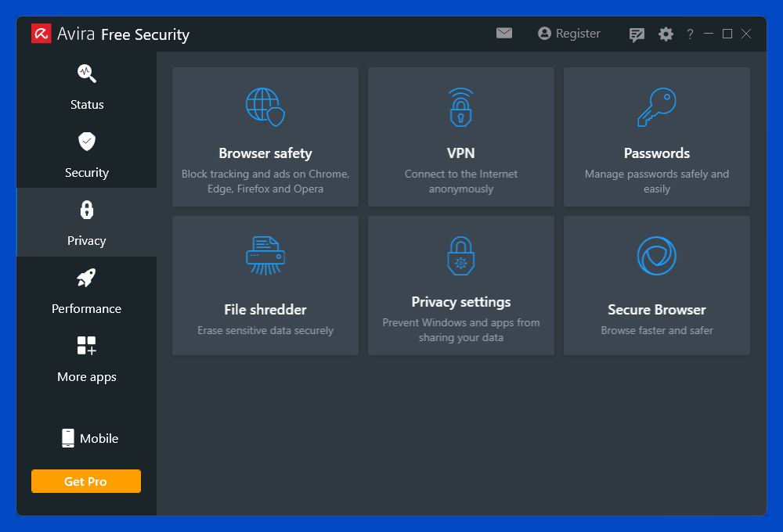Click the orange Get Pro button
The width and height of the screenshot is (783, 532).
pyautogui.click(x=86, y=481)
